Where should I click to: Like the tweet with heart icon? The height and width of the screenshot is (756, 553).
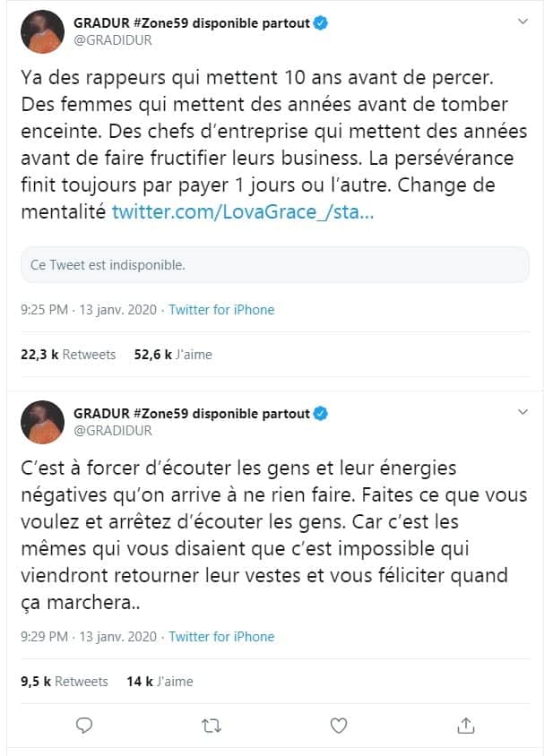pyautogui.click(x=338, y=726)
